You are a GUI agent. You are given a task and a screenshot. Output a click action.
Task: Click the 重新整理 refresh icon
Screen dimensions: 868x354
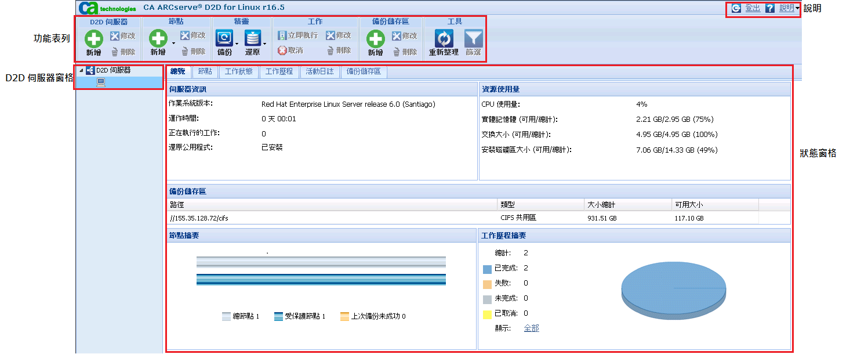pos(444,39)
